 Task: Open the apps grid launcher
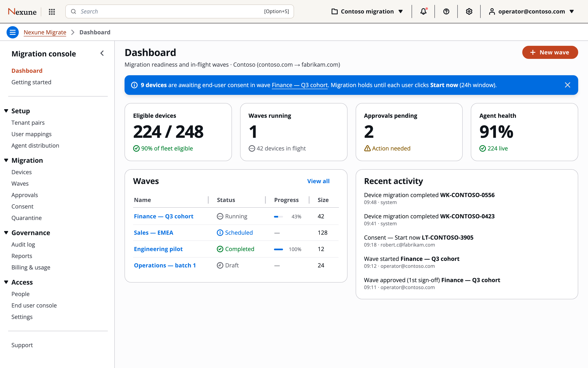52,11
